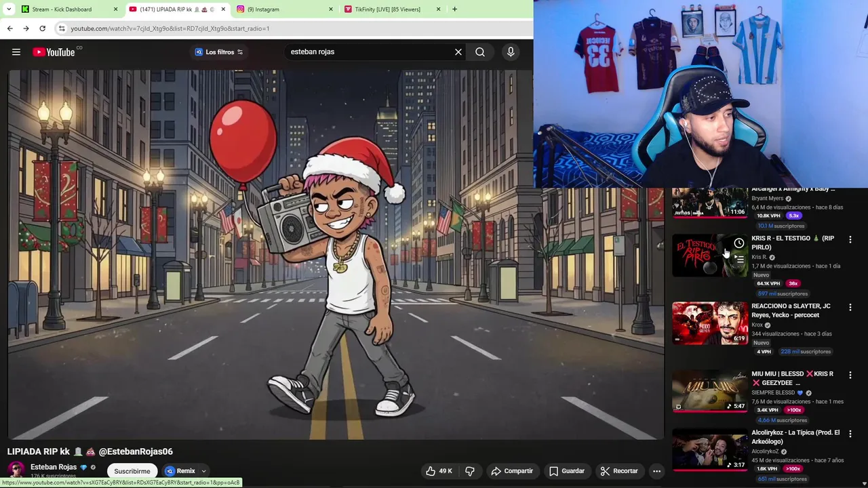
Task: Open the YouTube hamburger guide menu
Action: pos(16,52)
